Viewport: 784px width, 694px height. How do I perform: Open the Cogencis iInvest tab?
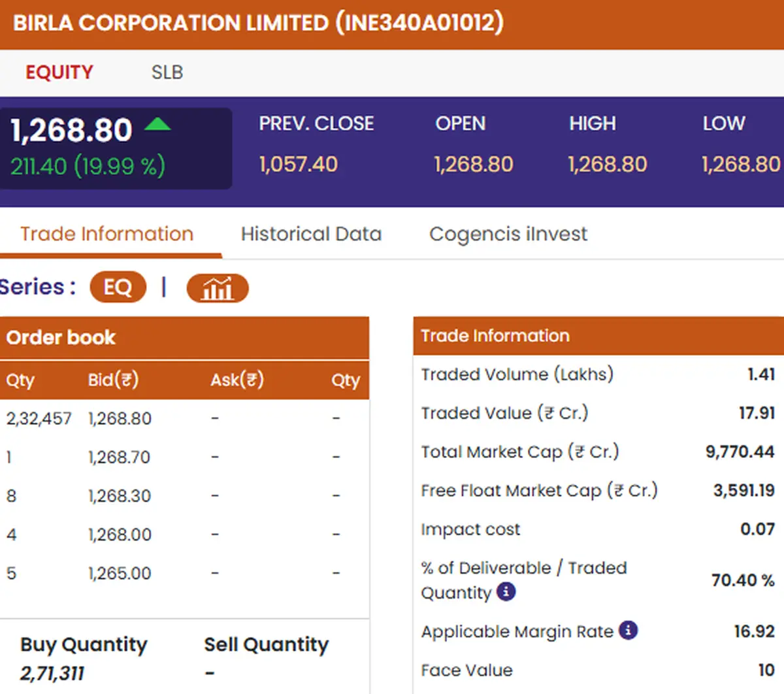point(508,234)
